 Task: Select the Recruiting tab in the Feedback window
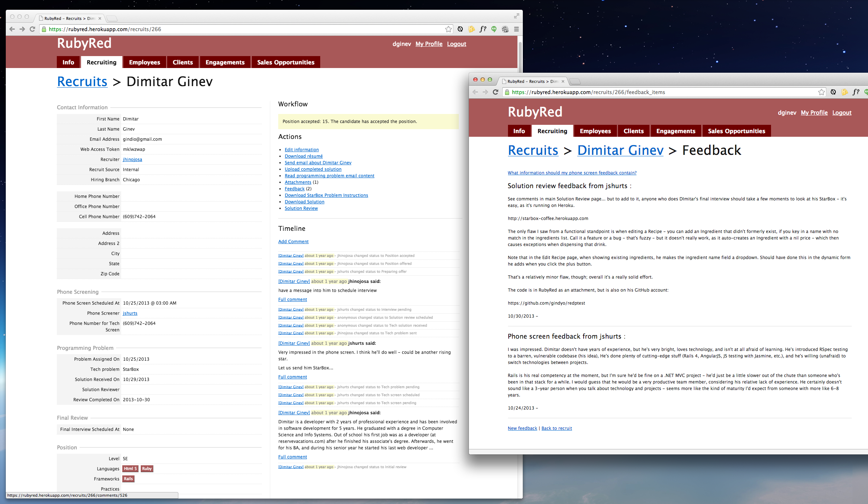pos(552,131)
